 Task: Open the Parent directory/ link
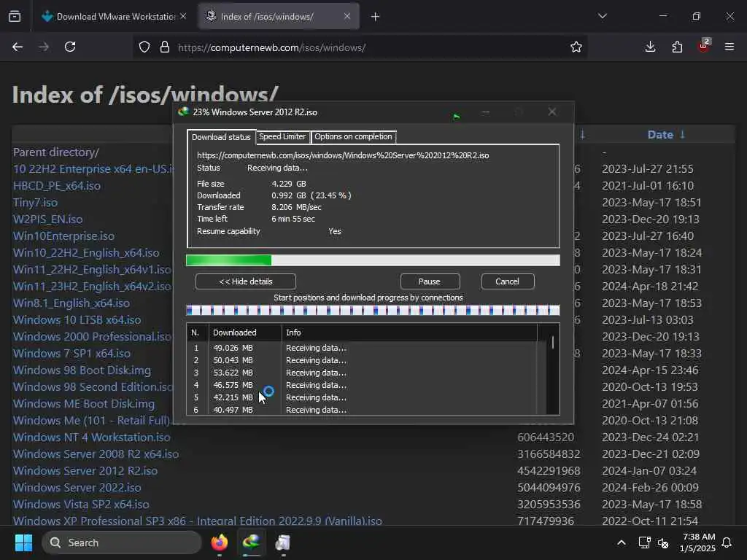pyautogui.click(x=56, y=152)
